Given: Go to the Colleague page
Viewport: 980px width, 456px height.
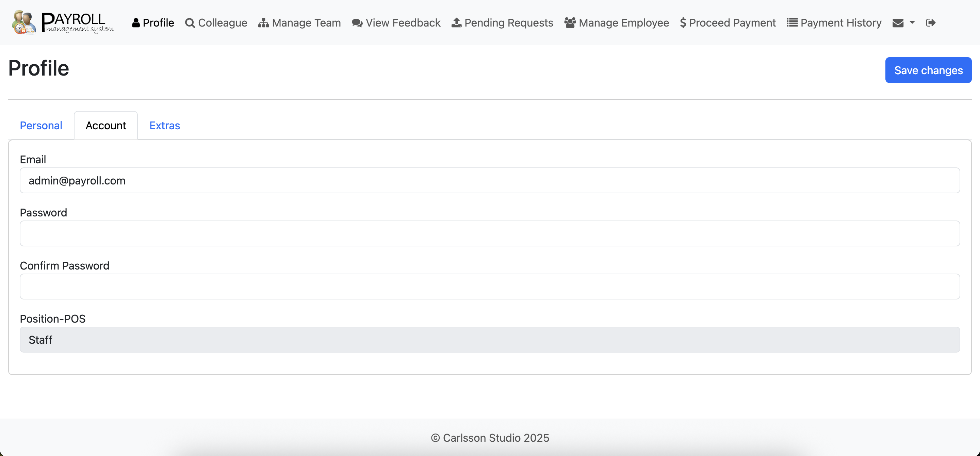Looking at the screenshot, I should click(216, 23).
